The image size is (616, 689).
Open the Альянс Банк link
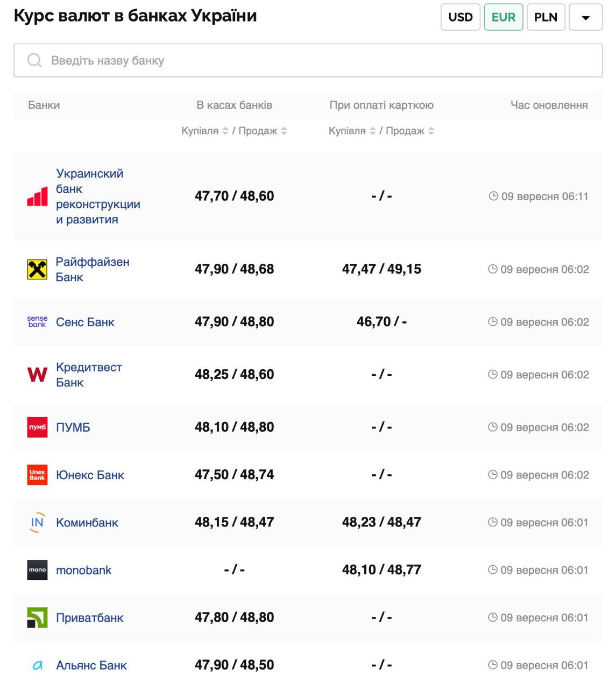[91, 665]
